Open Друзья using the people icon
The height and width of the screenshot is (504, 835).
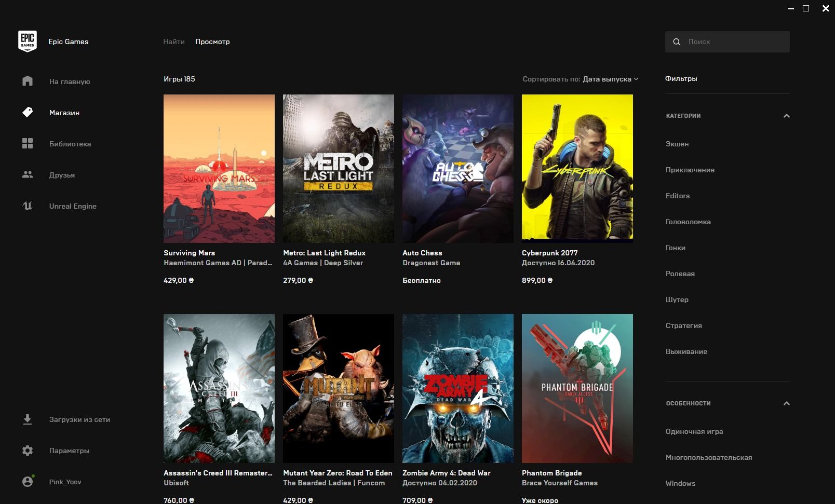[27, 175]
